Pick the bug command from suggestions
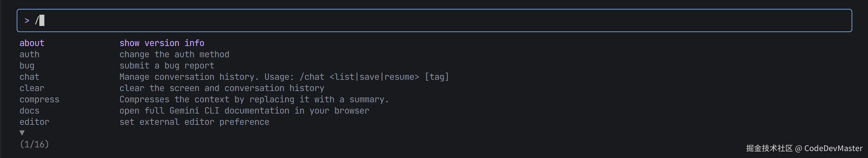868x158 pixels. [27, 65]
